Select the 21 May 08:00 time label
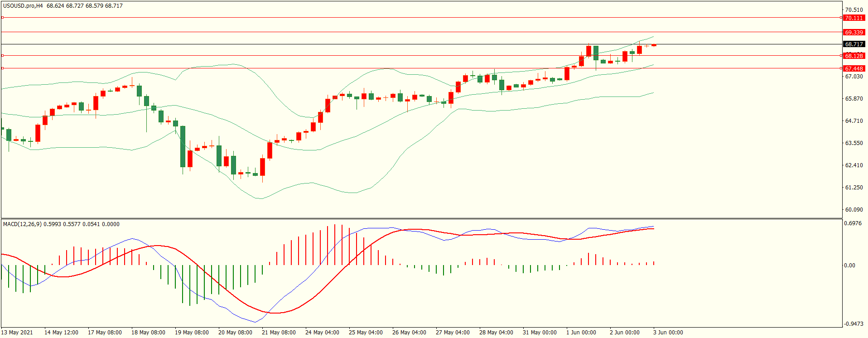 click(279, 333)
